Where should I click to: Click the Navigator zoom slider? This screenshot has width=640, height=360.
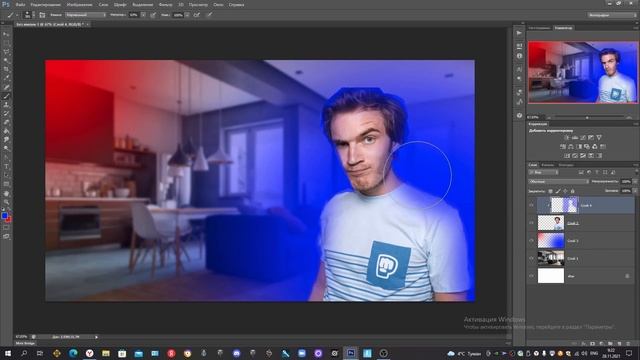(587, 117)
